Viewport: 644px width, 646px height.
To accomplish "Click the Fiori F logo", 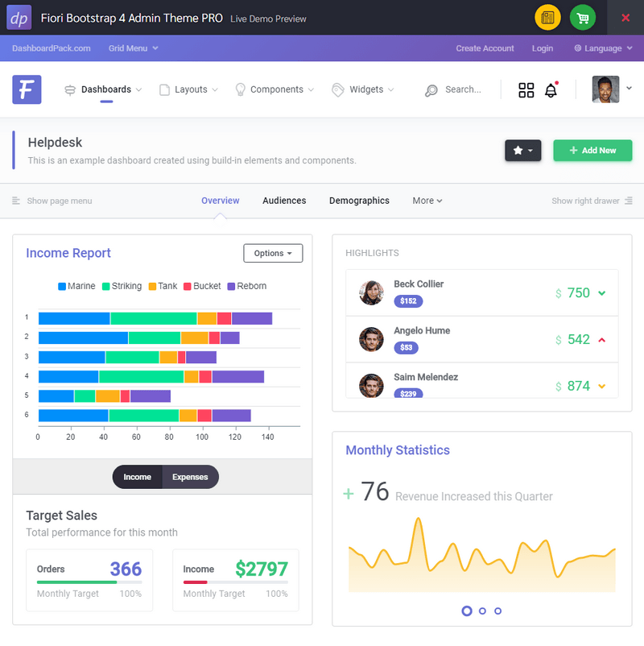I will tap(27, 89).
